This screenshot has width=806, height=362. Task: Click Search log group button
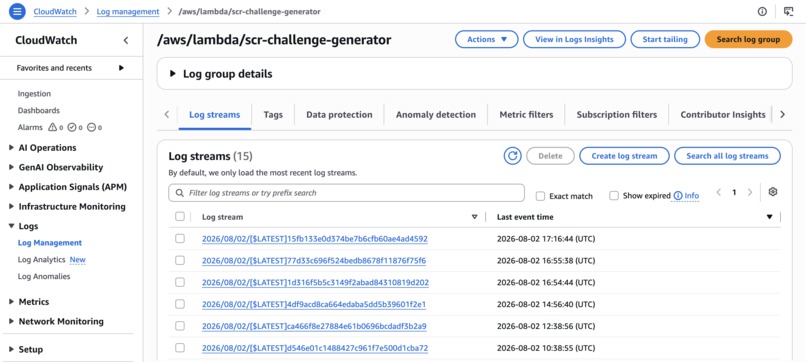[x=748, y=39]
